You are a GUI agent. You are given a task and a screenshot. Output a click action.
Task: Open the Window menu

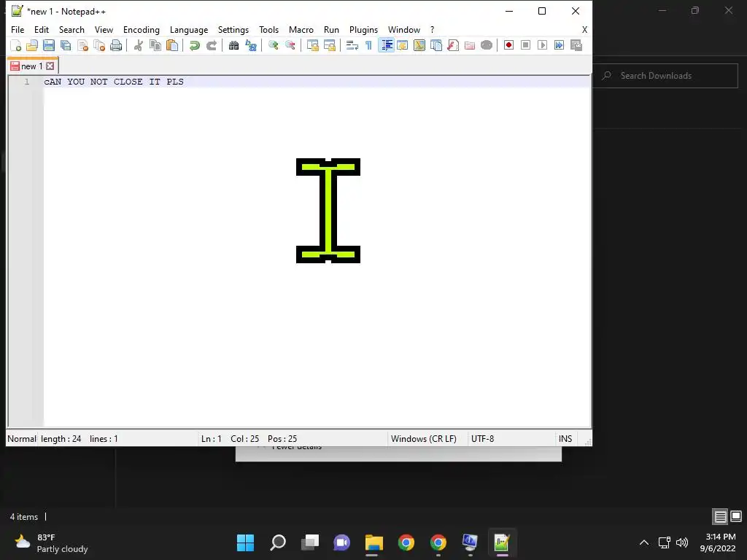404,30
